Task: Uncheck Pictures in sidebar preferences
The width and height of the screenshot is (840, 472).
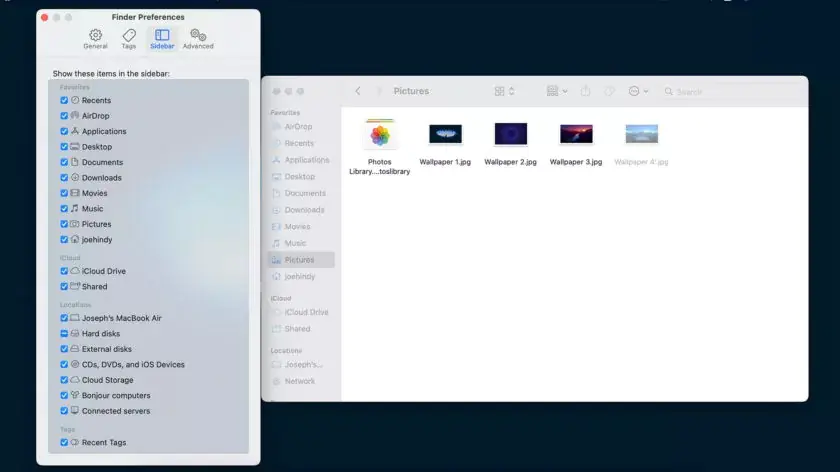Action: (x=64, y=224)
